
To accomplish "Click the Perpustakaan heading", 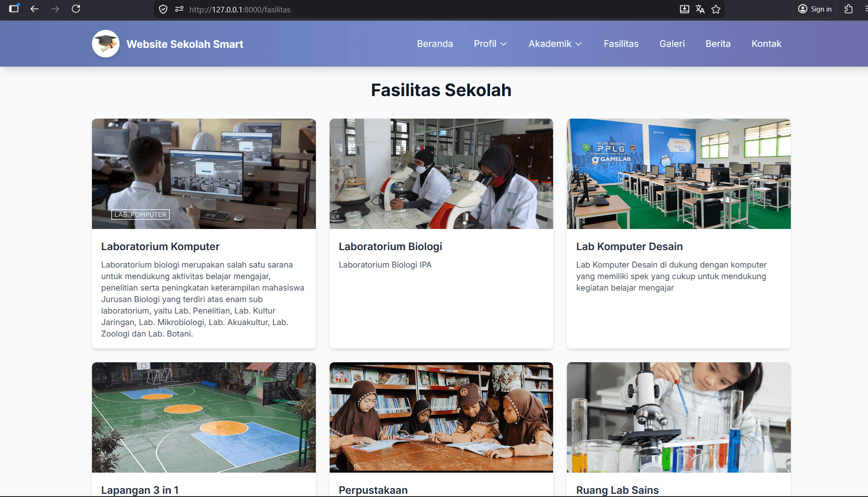I will pyautogui.click(x=373, y=490).
